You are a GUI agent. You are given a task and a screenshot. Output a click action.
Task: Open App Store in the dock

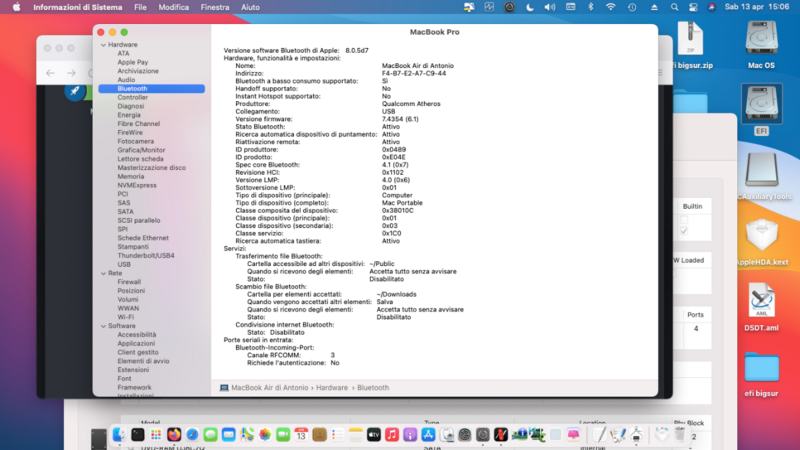point(428,434)
